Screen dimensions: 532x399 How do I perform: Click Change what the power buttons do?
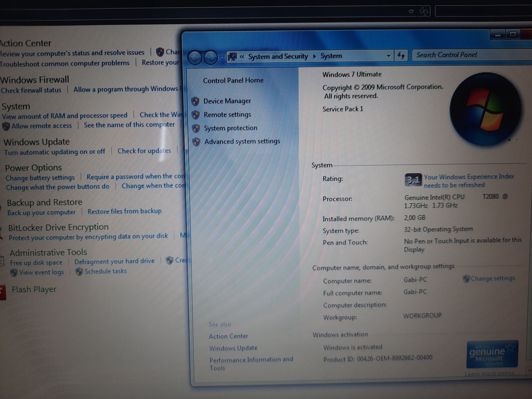point(58,187)
